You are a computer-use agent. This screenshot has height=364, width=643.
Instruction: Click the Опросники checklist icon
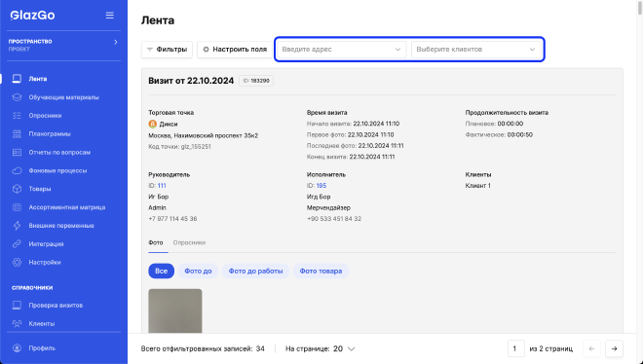point(17,116)
